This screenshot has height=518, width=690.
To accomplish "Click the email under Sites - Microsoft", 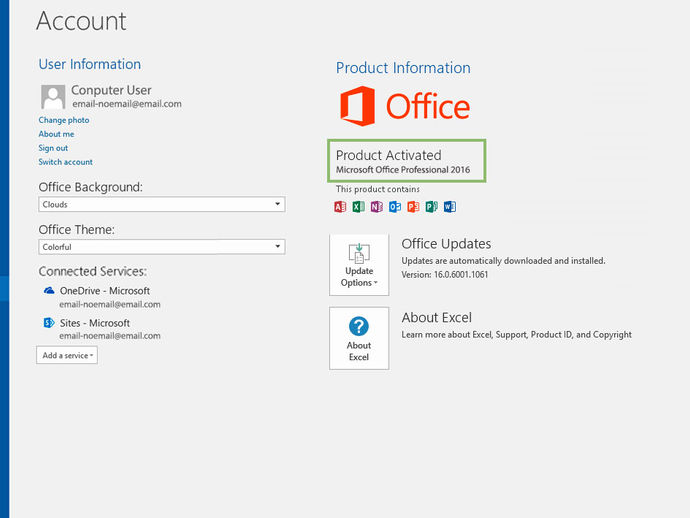I will coord(110,336).
